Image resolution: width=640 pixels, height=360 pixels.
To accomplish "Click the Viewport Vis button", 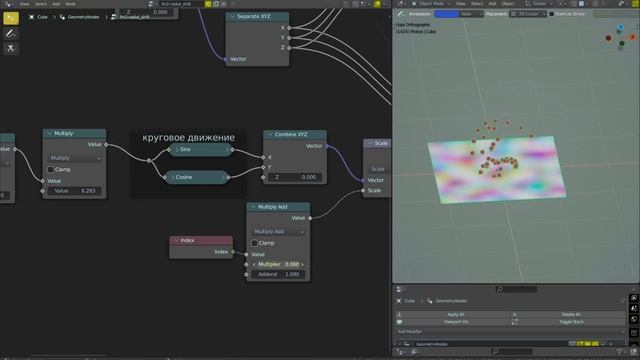I will tap(453, 322).
